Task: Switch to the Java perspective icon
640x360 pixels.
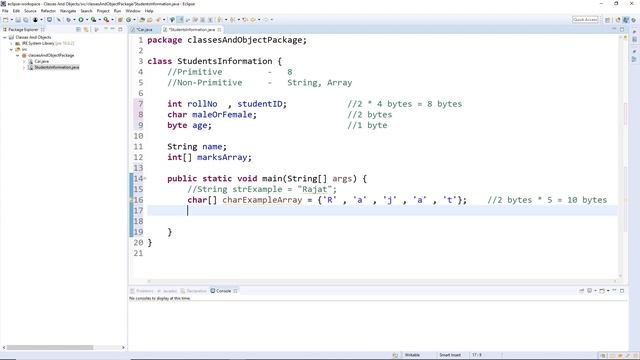Action: point(626,20)
